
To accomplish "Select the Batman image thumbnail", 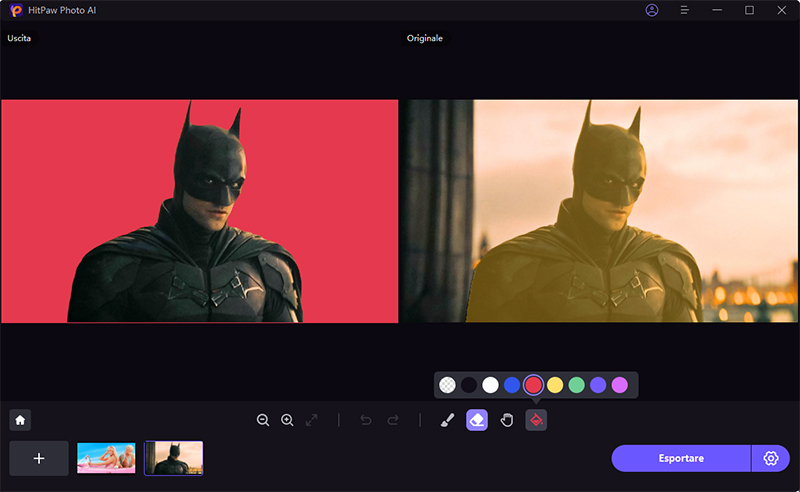I will [x=174, y=458].
